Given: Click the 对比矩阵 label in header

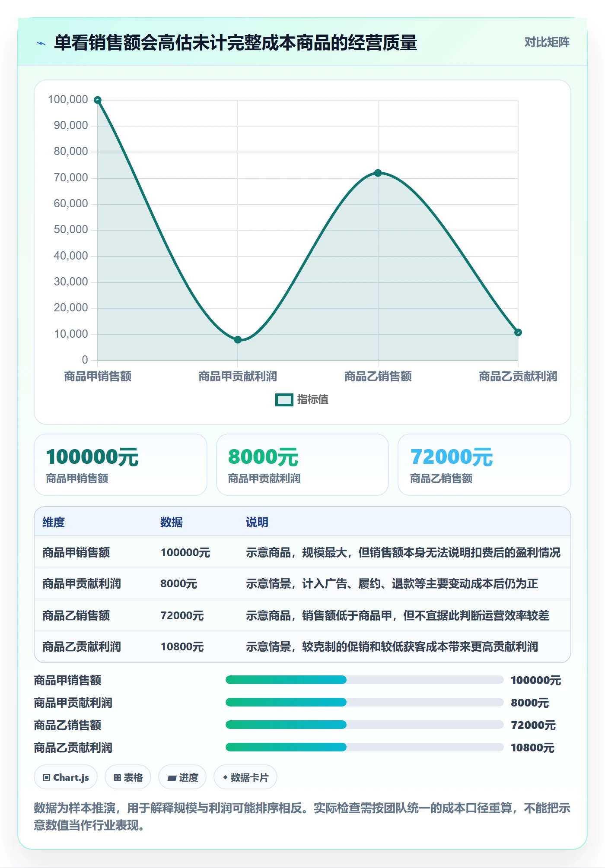Looking at the screenshot, I should (547, 42).
